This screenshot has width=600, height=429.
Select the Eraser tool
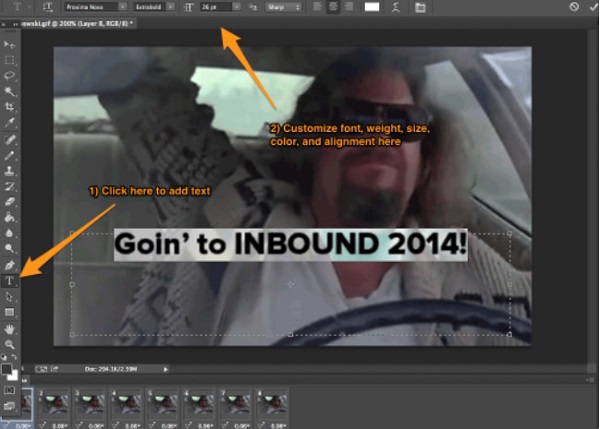point(9,202)
